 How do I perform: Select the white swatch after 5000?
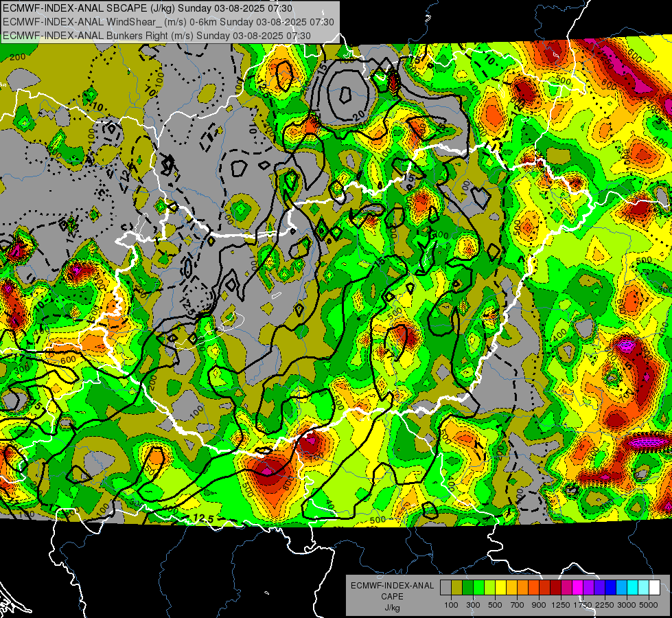pyautogui.click(x=654, y=588)
